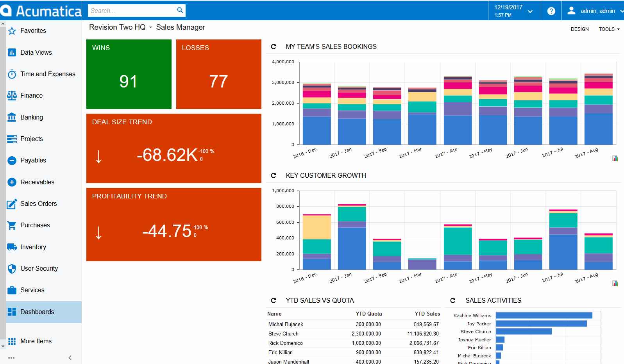This screenshot has width=624, height=364.
Task: Open the Revision Two HQ dashboard selector arrow
Action: pos(150,28)
